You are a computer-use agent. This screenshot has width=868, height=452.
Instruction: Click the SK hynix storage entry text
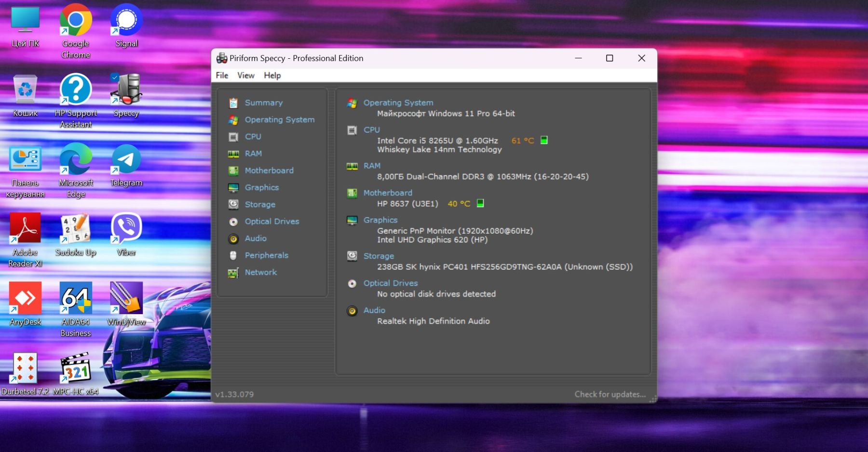tap(505, 267)
